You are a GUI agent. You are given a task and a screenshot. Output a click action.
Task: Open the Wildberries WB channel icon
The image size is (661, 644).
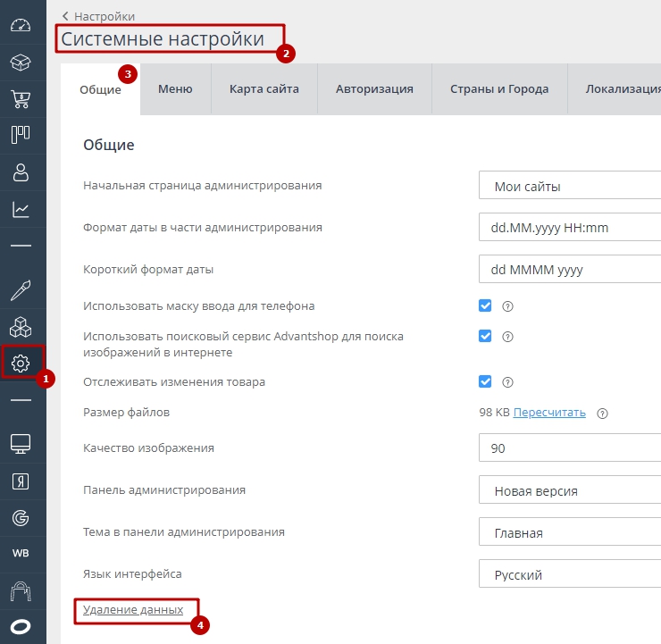[21, 553]
